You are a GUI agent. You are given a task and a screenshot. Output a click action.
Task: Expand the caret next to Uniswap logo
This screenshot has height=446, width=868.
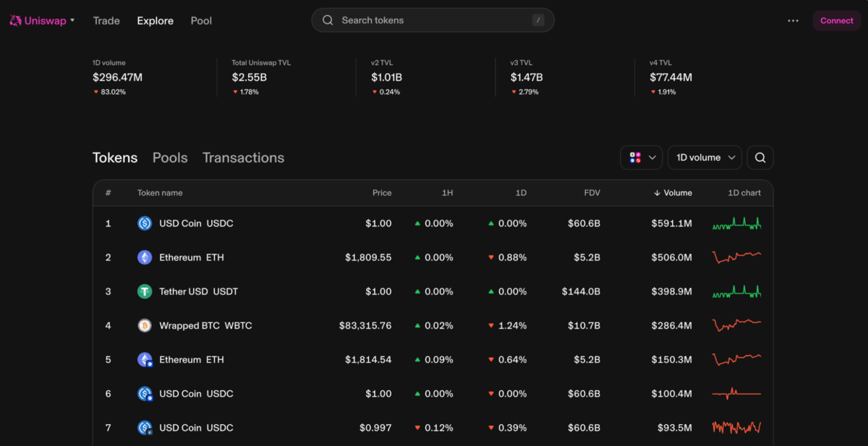pyautogui.click(x=72, y=20)
